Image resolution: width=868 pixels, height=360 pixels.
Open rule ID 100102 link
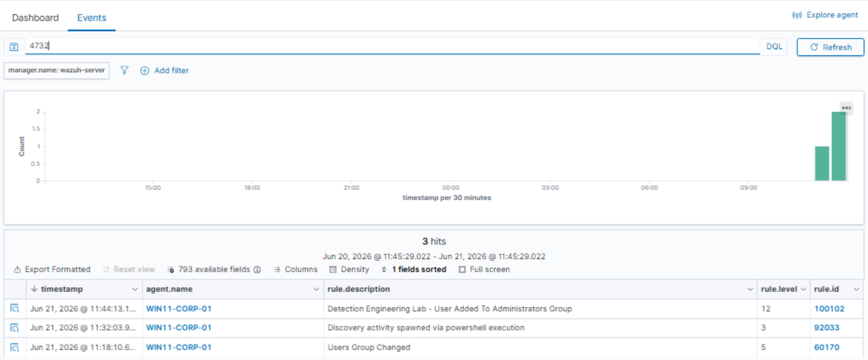tap(829, 309)
